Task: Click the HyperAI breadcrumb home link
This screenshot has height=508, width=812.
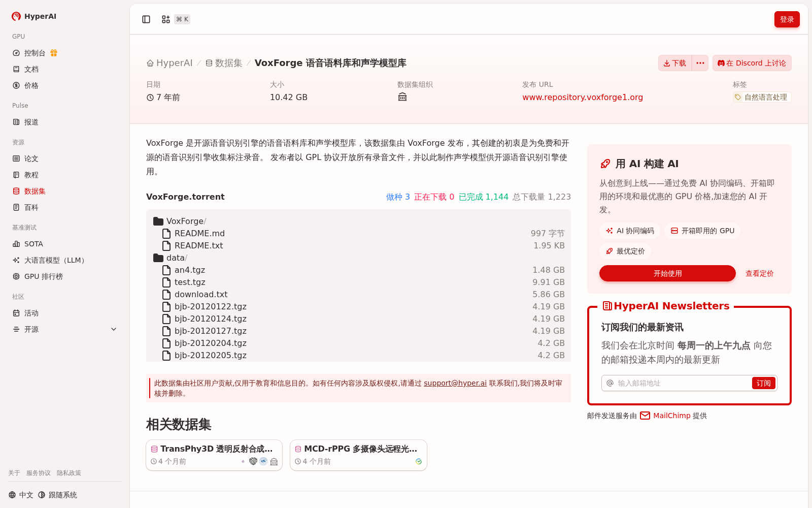Action: pyautogui.click(x=170, y=63)
